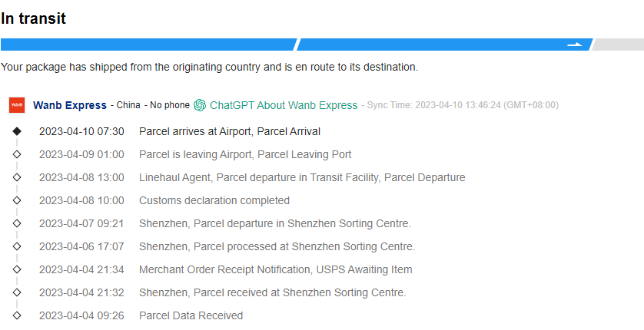Click the Sync Time timestamp text
Image resolution: width=644 pixels, height=330 pixels.
(x=463, y=105)
